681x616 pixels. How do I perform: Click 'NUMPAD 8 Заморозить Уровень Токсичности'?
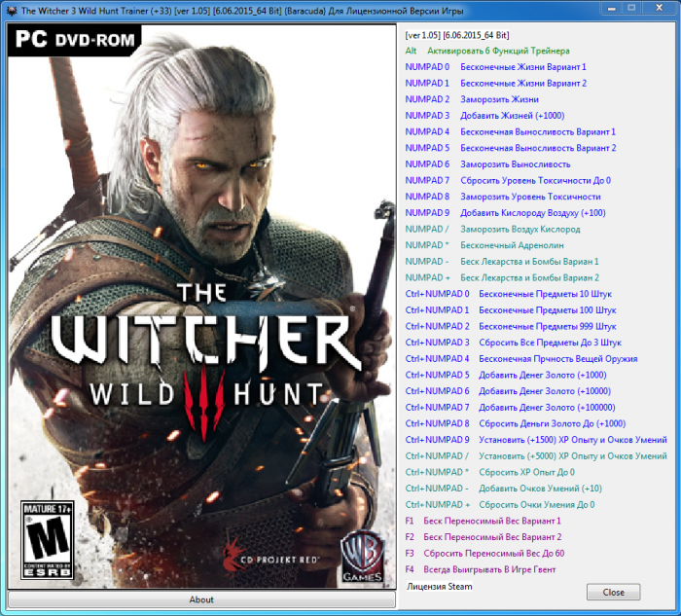503,197
